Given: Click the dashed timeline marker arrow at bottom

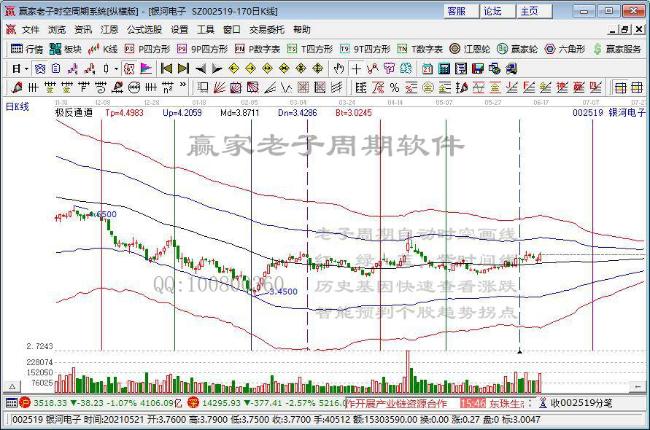Looking at the screenshot, I should (519, 351).
